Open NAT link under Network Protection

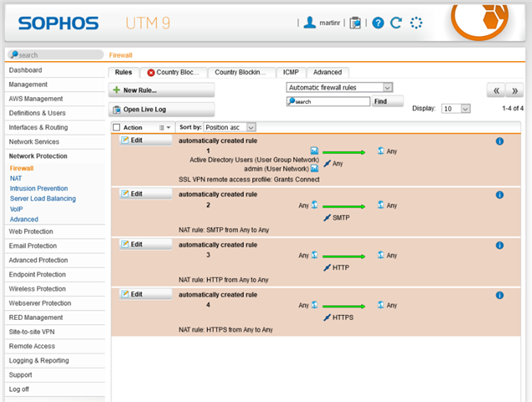coord(16,178)
